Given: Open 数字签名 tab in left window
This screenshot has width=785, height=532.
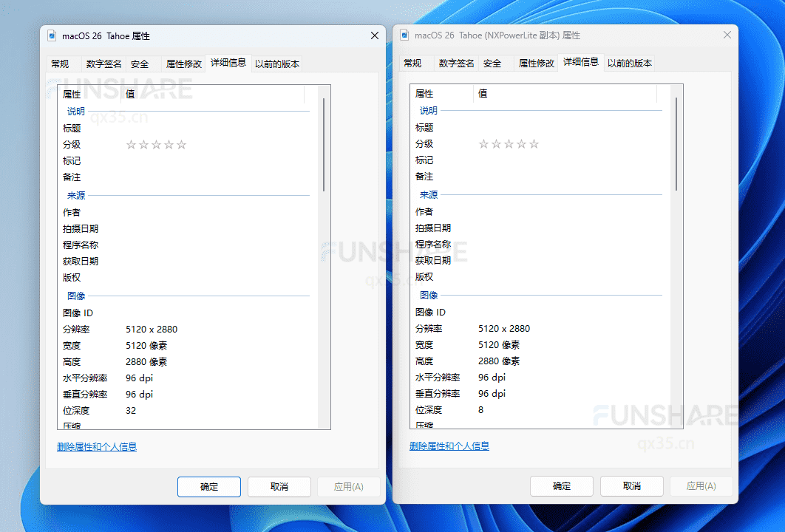Looking at the screenshot, I should click(103, 64).
